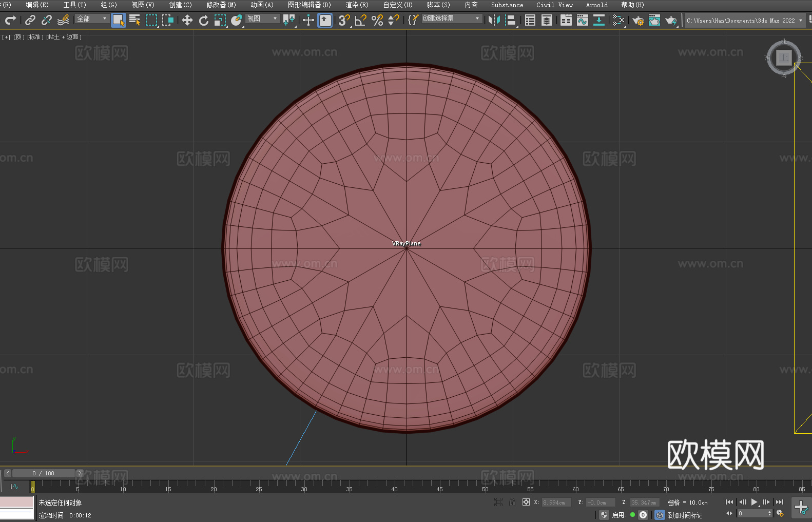Open the 创建选择集 named selection dropdown
The height and width of the screenshot is (522, 812).
click(x=452, y=18)
